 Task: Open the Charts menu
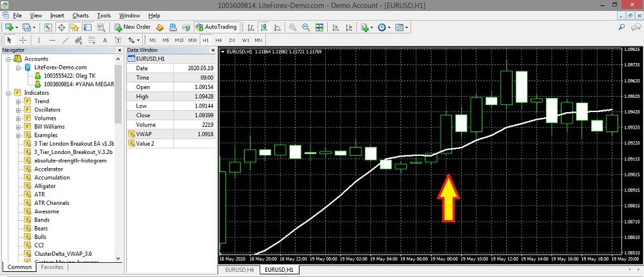coord(80,15)
